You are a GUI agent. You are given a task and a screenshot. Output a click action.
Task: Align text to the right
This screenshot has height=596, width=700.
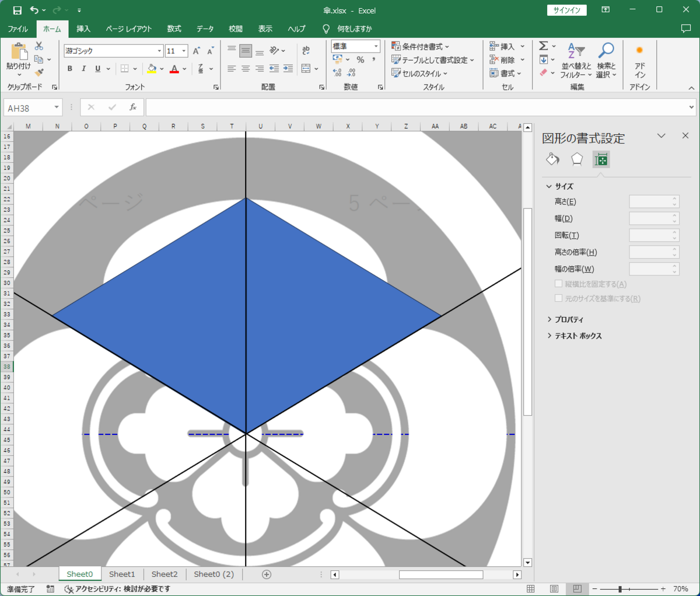(x=260, y=68)
